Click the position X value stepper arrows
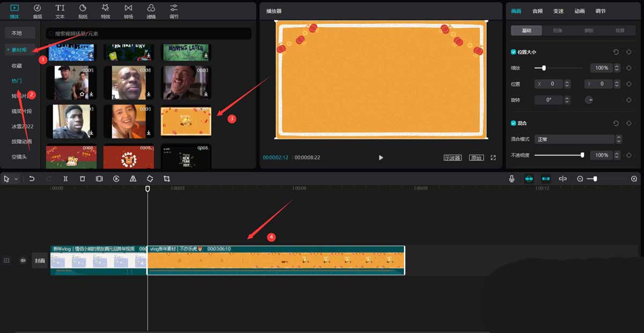 point(567,84)
